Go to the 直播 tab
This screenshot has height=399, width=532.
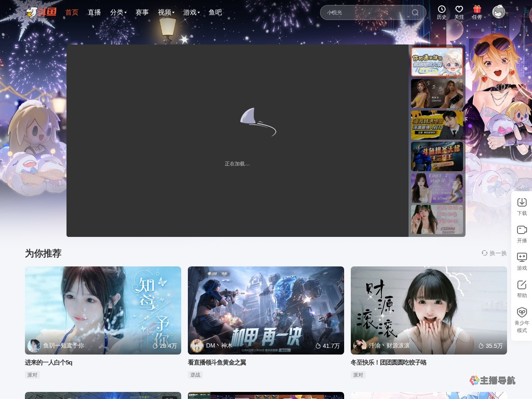[x=94, y=12]
